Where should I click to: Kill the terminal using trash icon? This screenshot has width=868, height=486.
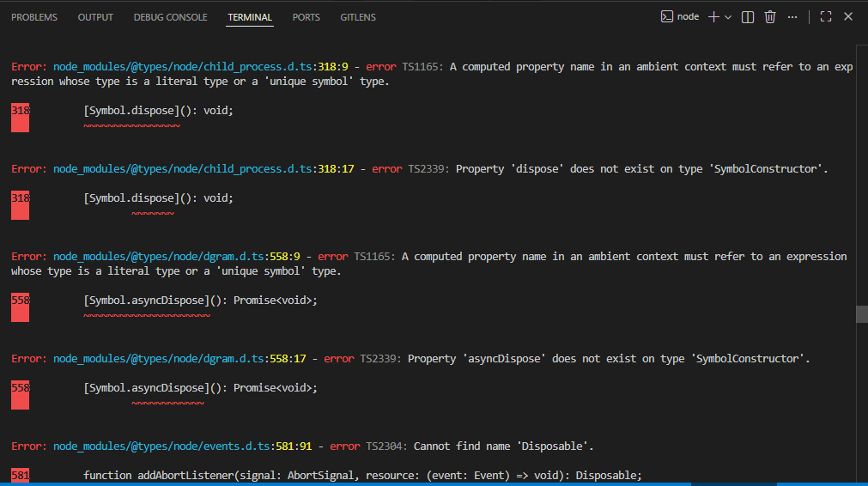(770, 16)
